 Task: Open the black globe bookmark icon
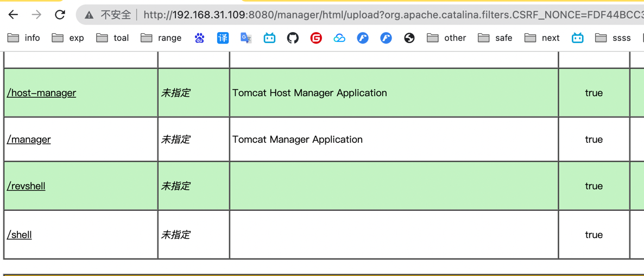click(409, 38)
